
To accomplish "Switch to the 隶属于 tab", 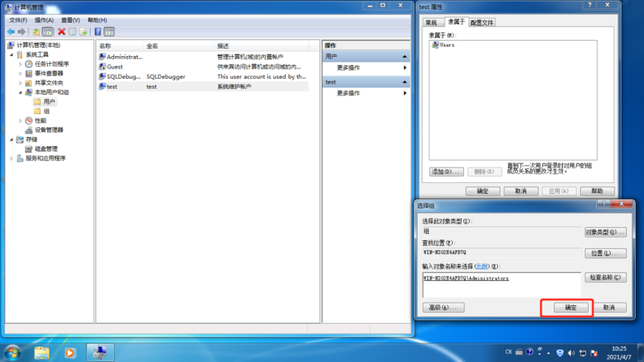I will pos(457,22).
